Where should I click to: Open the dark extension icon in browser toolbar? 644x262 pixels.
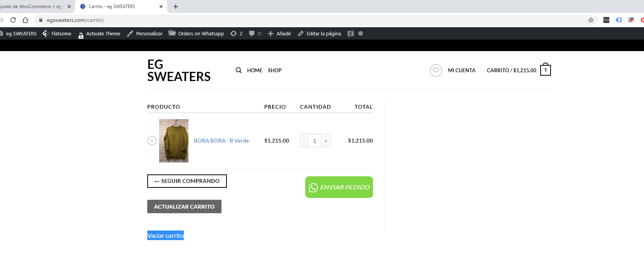coord(606,20)
